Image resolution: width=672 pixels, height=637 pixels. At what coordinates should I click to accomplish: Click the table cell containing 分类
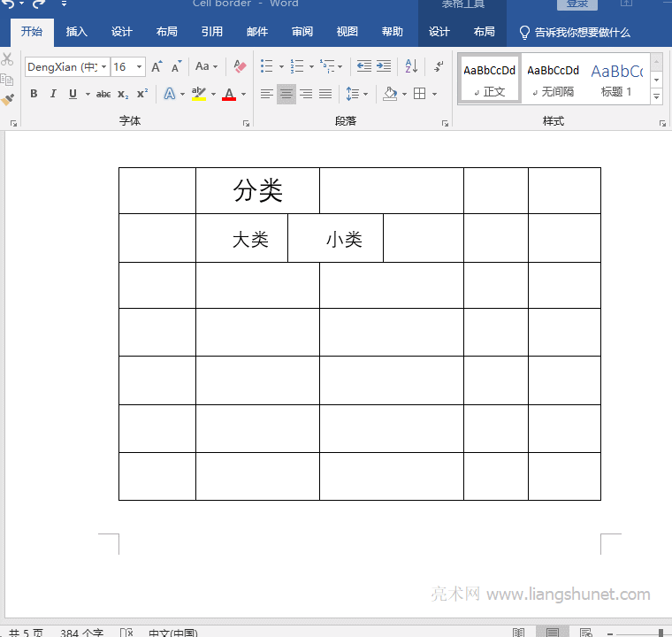tap(257, 190)
